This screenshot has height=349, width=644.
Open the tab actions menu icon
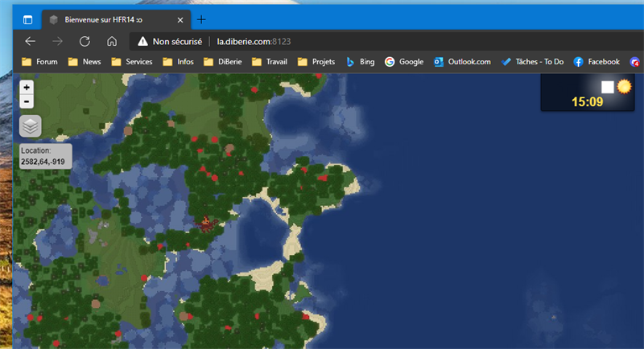pyautogui.click(x=27, y=19)
